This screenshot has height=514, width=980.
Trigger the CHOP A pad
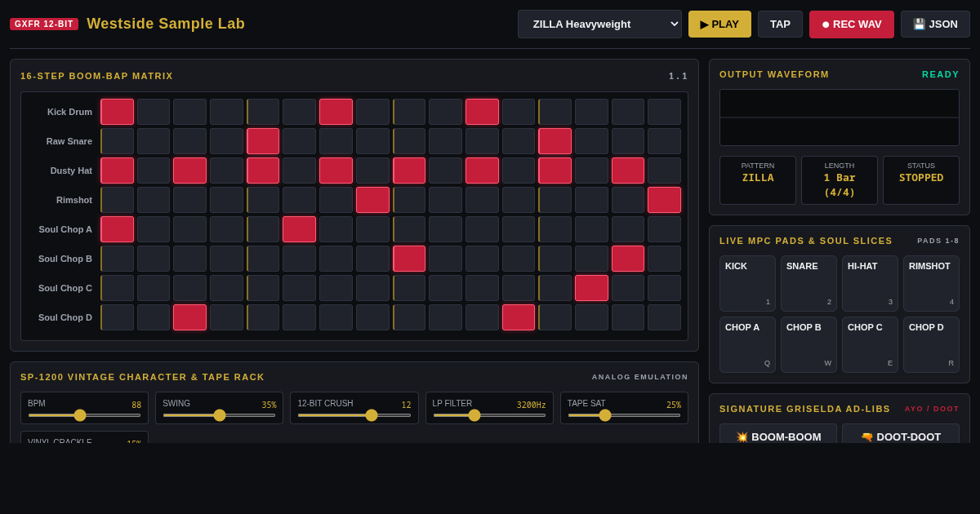point(747,344)
